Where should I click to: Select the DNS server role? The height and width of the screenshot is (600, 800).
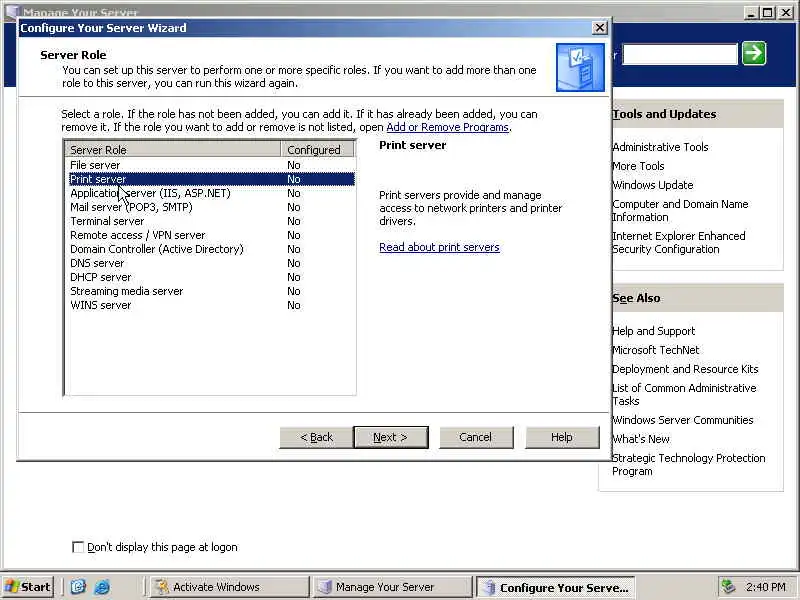[210, 263]
